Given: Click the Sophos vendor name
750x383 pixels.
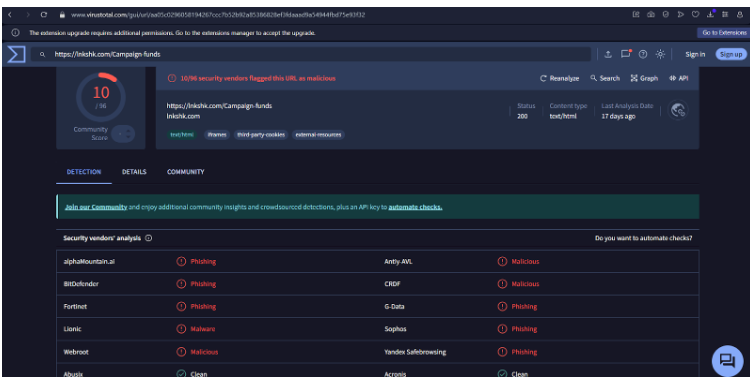Looking at the screenshot, I should click(395, 329).
